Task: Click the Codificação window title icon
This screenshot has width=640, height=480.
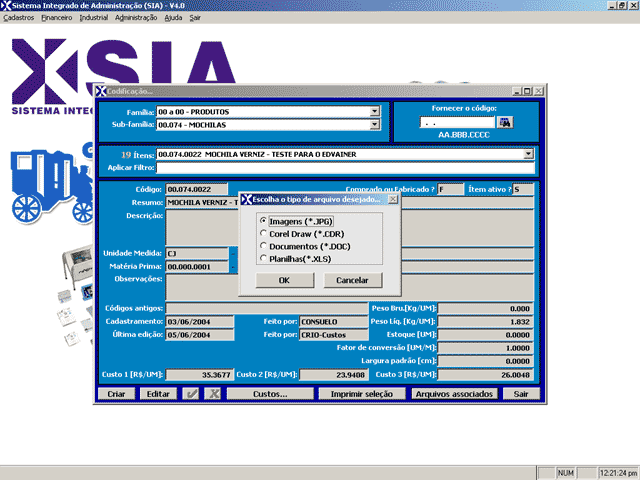Action: click(100, 91)
